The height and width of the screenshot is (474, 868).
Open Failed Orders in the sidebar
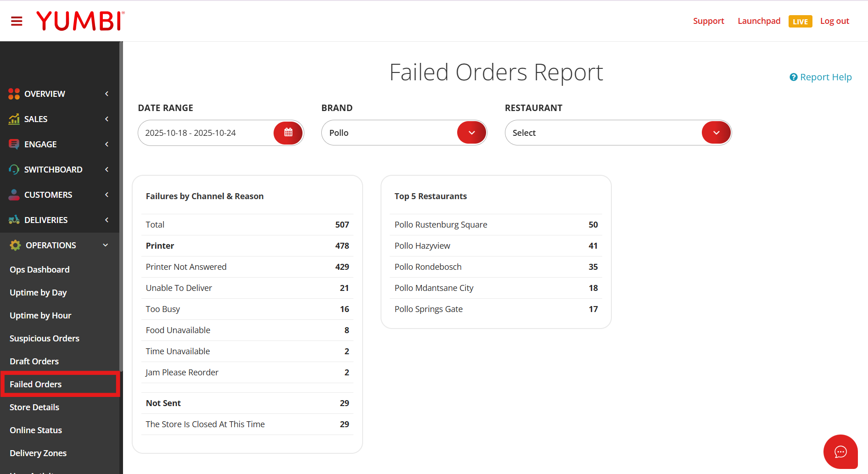pyautogui.click(x=36, y=384)
